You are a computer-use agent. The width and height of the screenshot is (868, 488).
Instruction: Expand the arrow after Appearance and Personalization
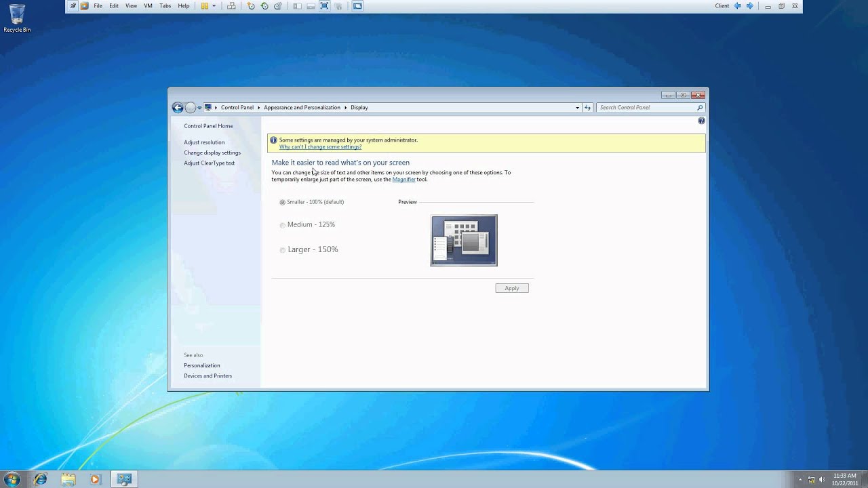tap(345, 107)
